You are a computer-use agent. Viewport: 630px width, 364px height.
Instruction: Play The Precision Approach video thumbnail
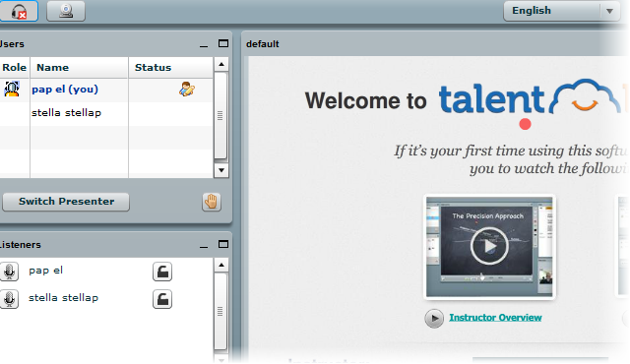(489, 246)
